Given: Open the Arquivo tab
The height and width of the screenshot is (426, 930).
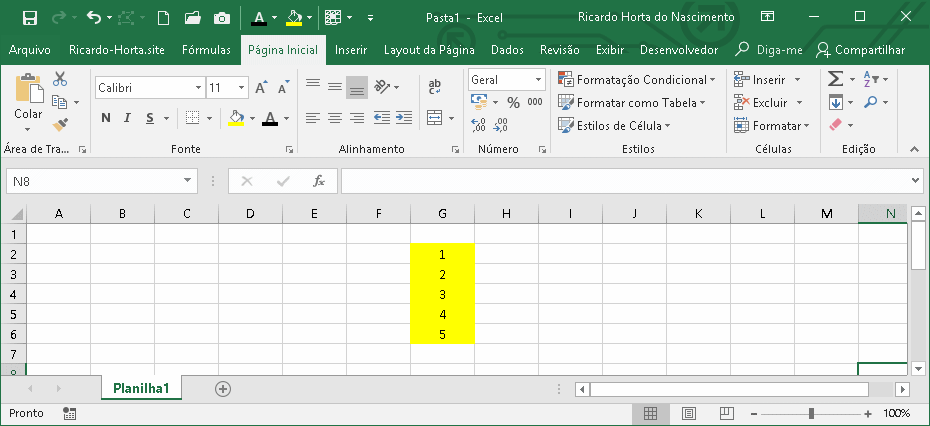Looking at the screenshot, I should point(30,50).
